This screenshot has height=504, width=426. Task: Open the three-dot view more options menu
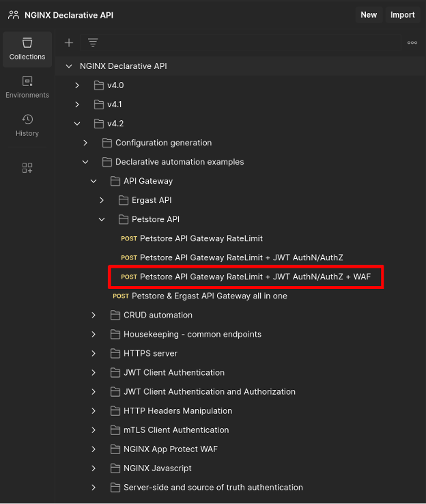[412, 42]
